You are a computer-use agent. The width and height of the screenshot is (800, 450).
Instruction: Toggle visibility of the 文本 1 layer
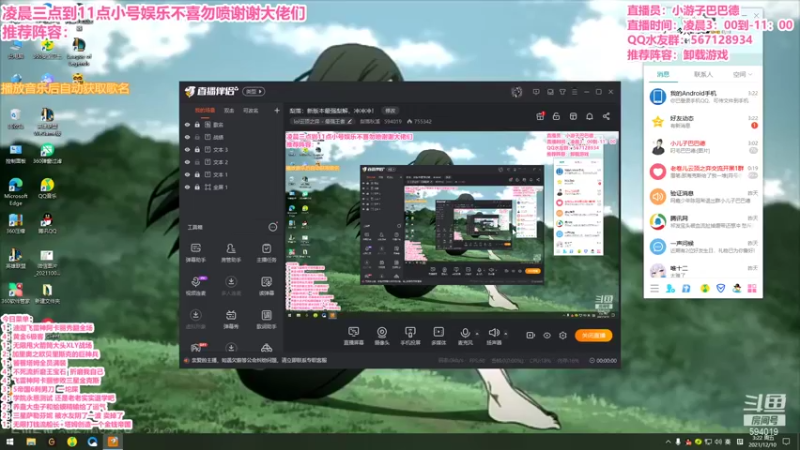187,174
